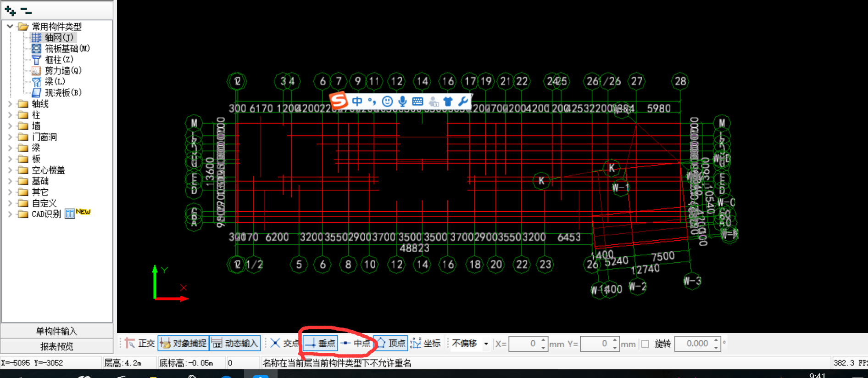Expand the 门窗洞 folder

[10, 137]
